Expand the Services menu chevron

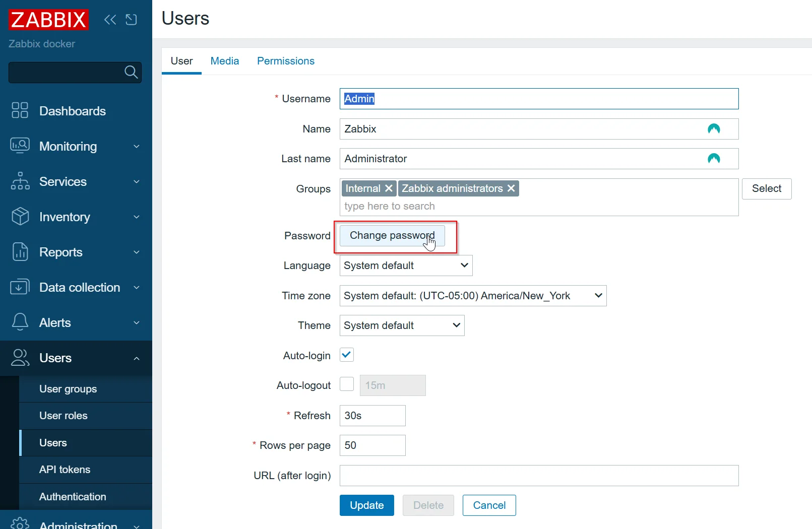point(137,182)
